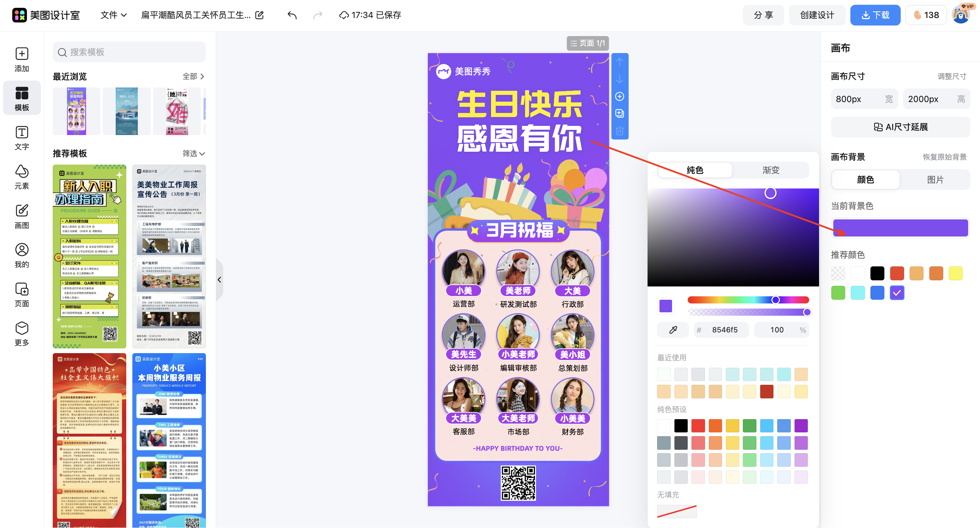This screenshot has width=980, height=528.
Task: Delete the page using trash icon
Action: (620, 131)
